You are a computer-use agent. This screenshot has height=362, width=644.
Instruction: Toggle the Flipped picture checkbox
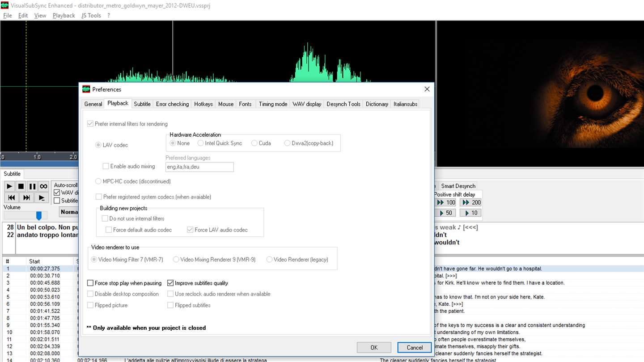pos(90,305)
